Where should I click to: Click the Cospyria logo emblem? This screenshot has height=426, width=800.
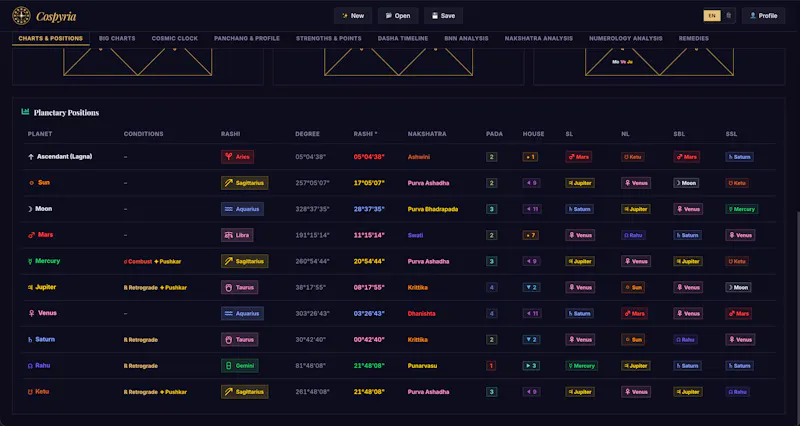point(21,16)
